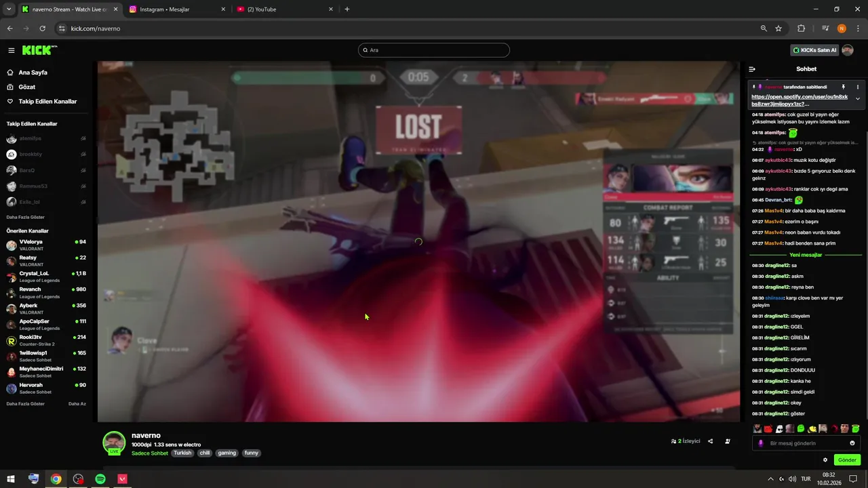Pick the green angel emote at row end

[x=856, y=428]
